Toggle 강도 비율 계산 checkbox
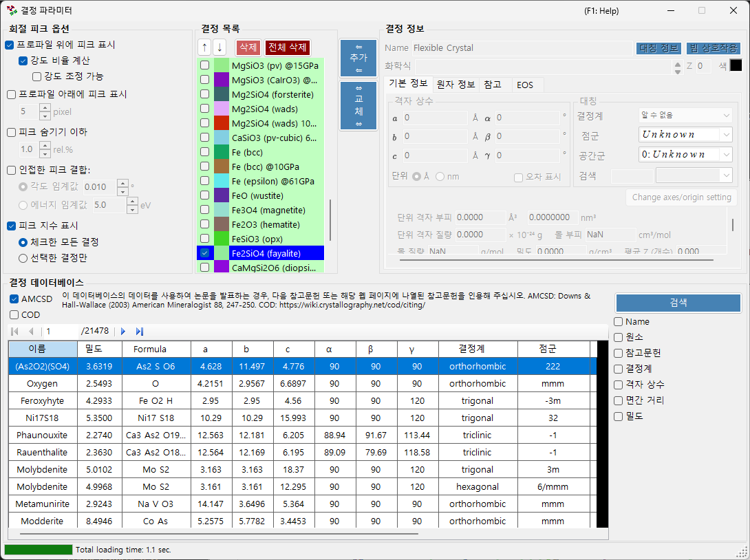Image resolution: width=750 pixels, height=560 pixels. (23, 61)
